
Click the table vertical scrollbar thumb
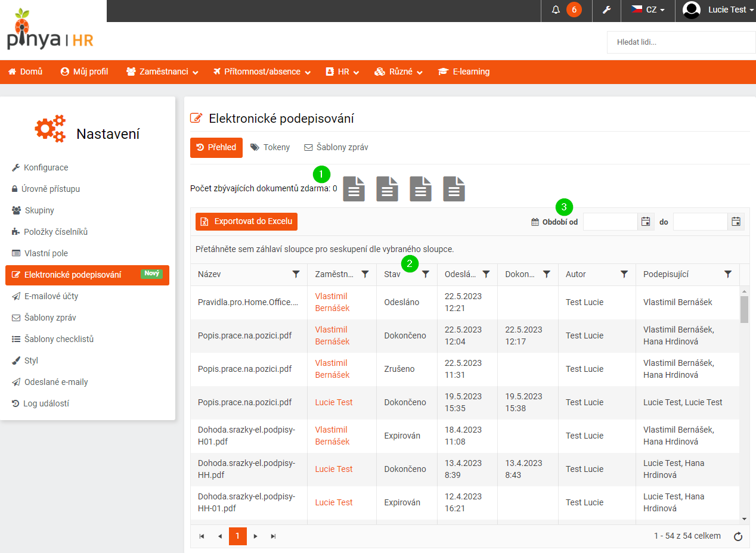click(x=744, y=309)
